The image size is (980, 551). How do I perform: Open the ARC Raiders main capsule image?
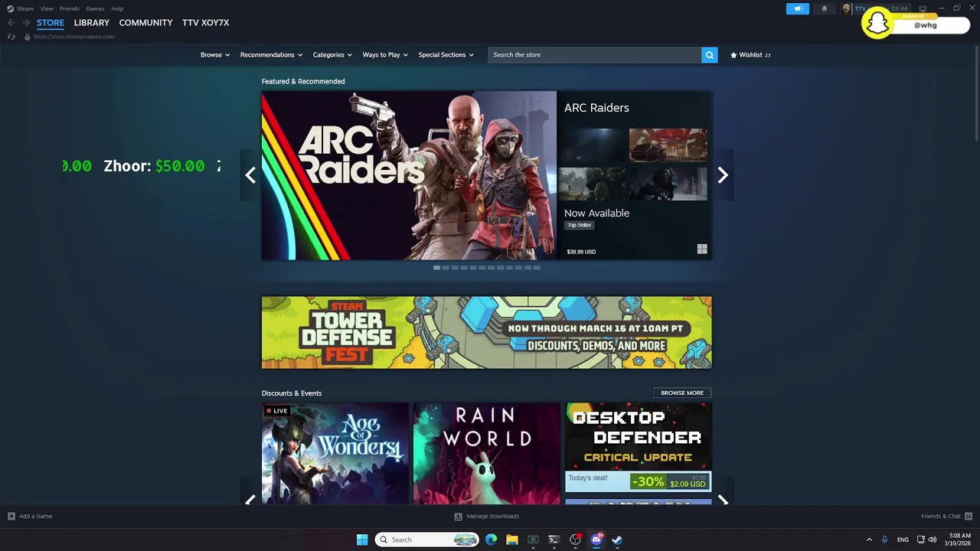[x=409, y=176]
